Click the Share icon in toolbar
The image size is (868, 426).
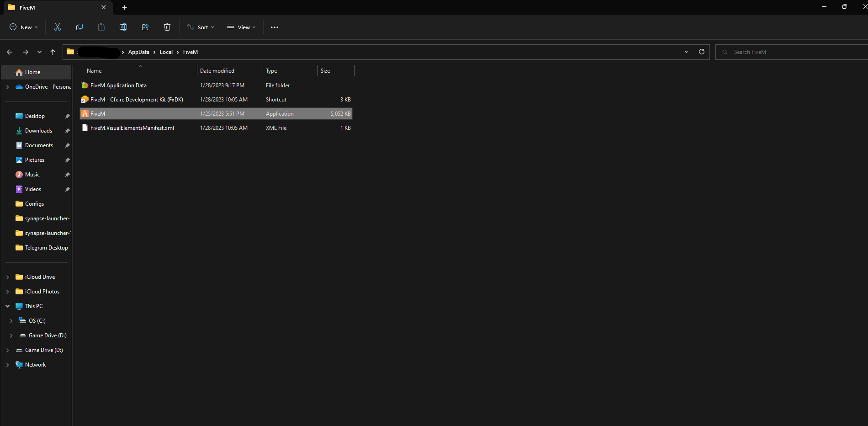click(x=145, y=27)
